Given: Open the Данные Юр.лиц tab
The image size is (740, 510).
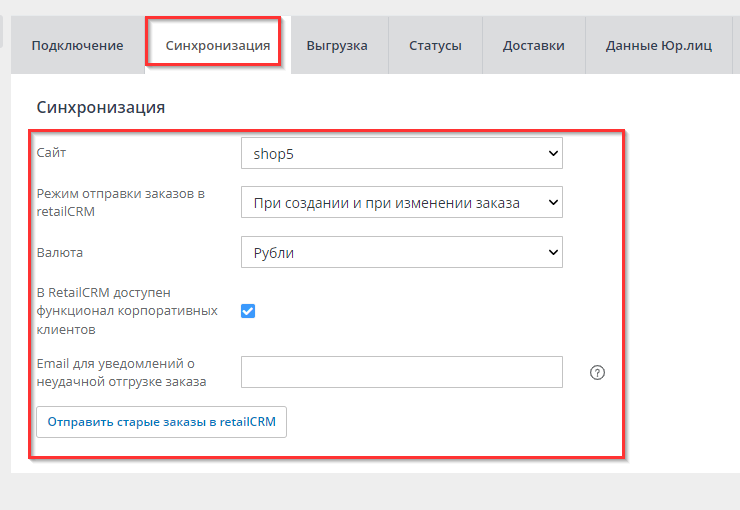Looking at the screenshot, I should click(658, 46).
